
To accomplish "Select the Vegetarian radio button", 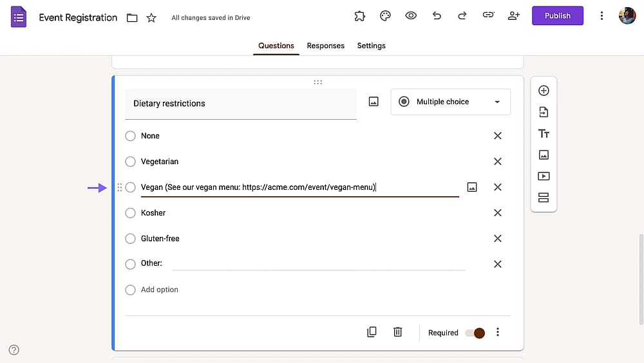I will [x=130, y=162].
